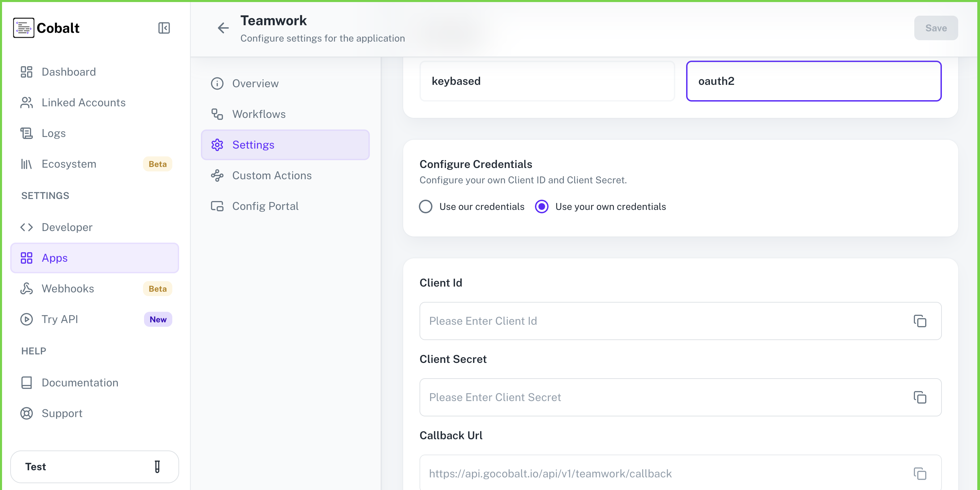Click the Please Enter Client Id field
Viewport: 980px width, 490px height.
(647, 321)
